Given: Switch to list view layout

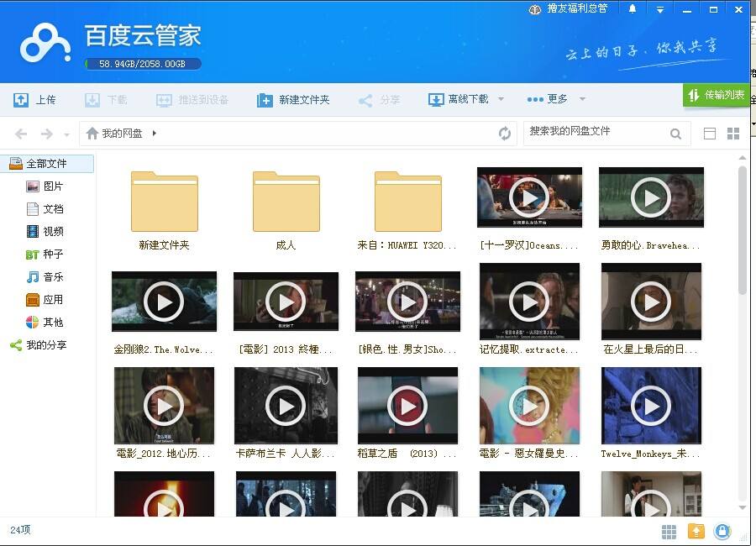Looking at the screenshot, I should (x=710, y=134).
